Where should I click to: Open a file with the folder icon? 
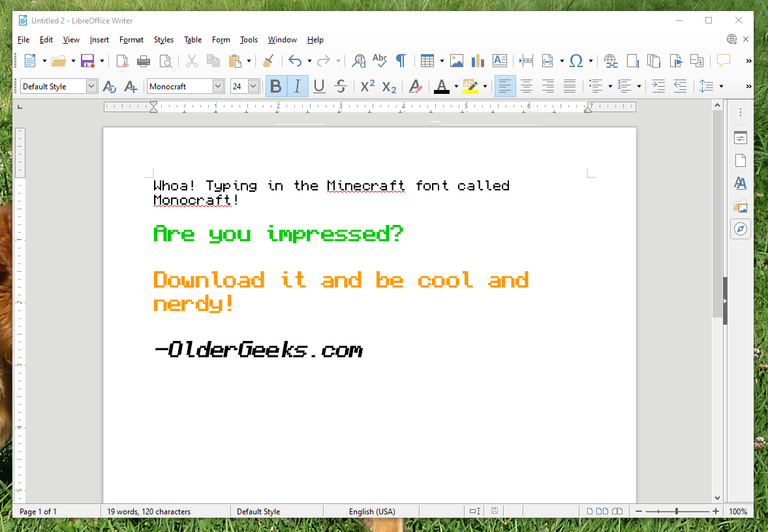[x=59, y=61]
